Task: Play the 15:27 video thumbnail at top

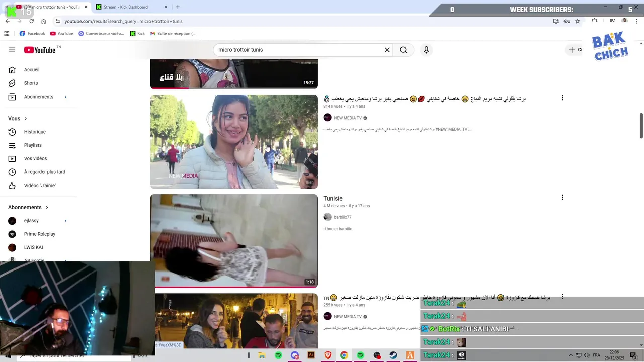Action: [x=234, y=74]
